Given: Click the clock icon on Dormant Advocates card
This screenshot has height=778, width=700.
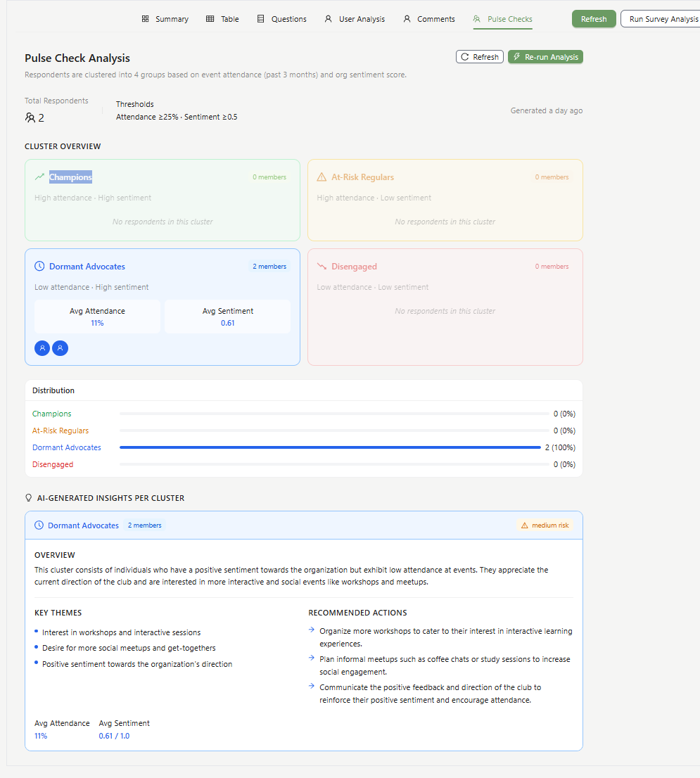Looking at the screenshot, I should pos(39,266).
